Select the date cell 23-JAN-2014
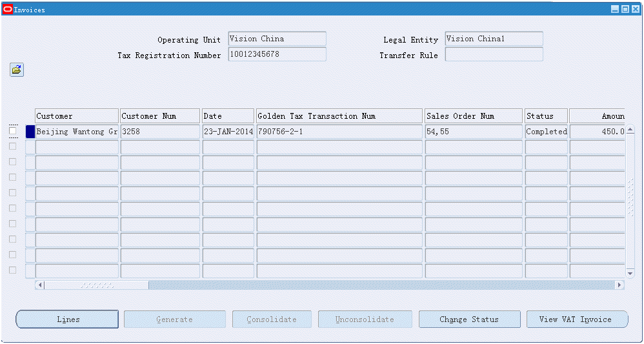Image resolution: width=644 pixels, height=344 pixels. [228, 132]
